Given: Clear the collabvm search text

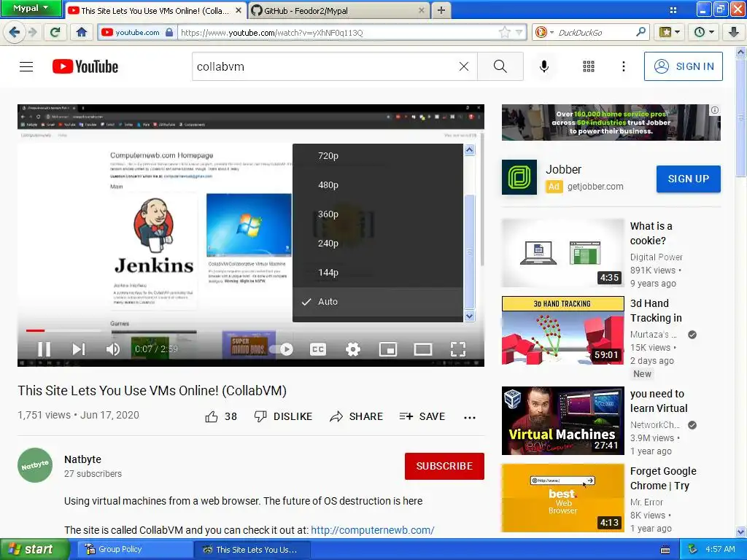Looking at the screenshot, I should 463,66.
